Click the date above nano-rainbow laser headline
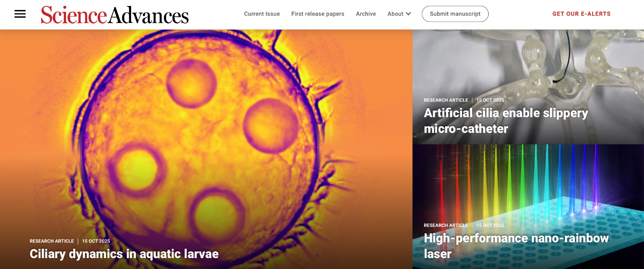The image size is (644, 269). point(490,225)
